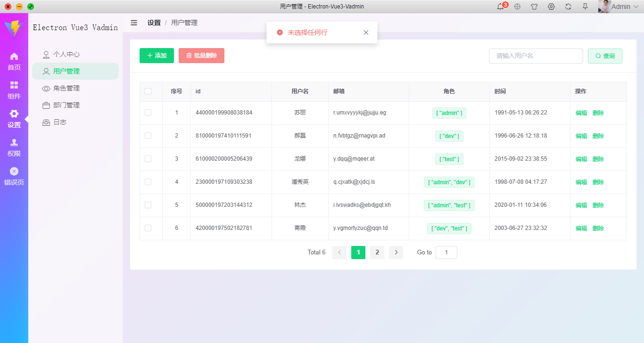
Task: Select page 2 in pagination
Action: pos(377,253)
